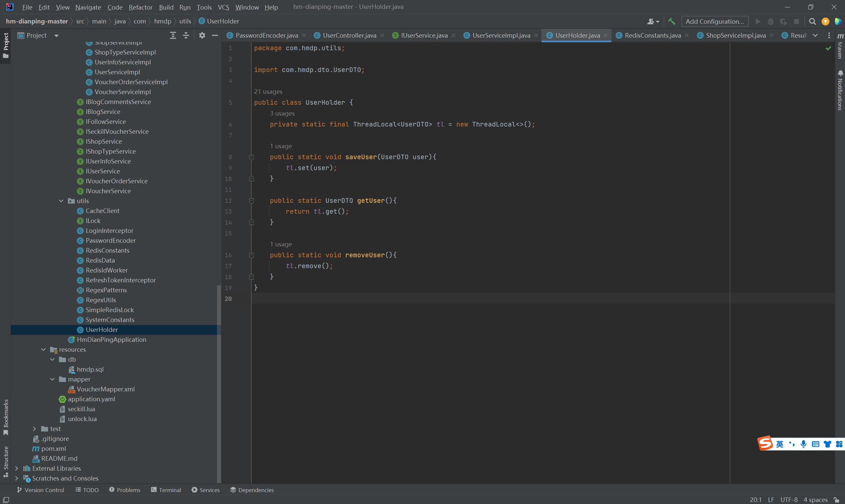Click the Build project hammer icon
Screen dimensions: 845x504
click(x=672, y=21)
